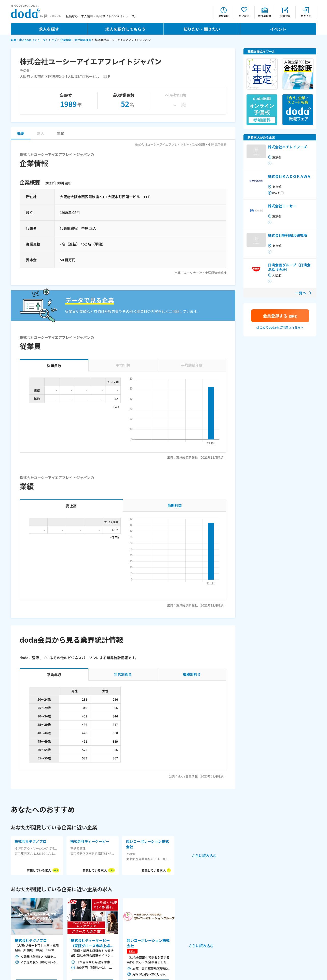The image size is (327, 980).
Task: Switch to the 概要 tab
Action: coord(21,134)
